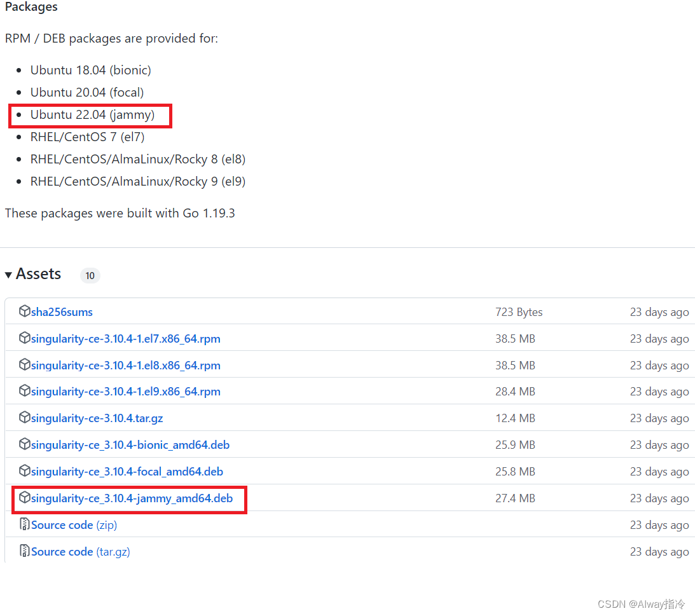695x616 pixels.
Task: Click the 12.4 MB size value
Action: click(516, 418)
